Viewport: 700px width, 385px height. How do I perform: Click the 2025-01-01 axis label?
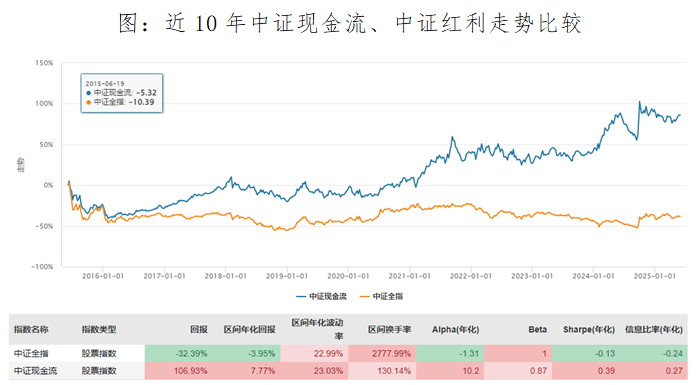tap(654, 276)
